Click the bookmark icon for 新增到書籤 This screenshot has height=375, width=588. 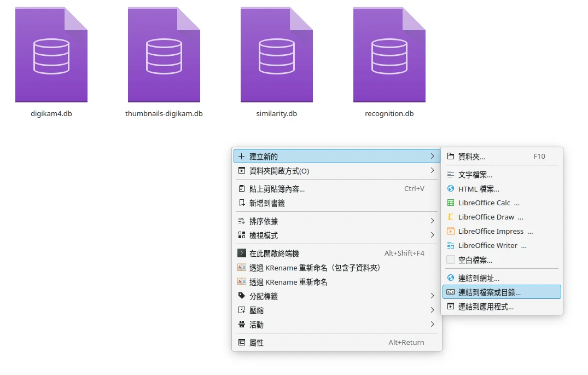242,203
